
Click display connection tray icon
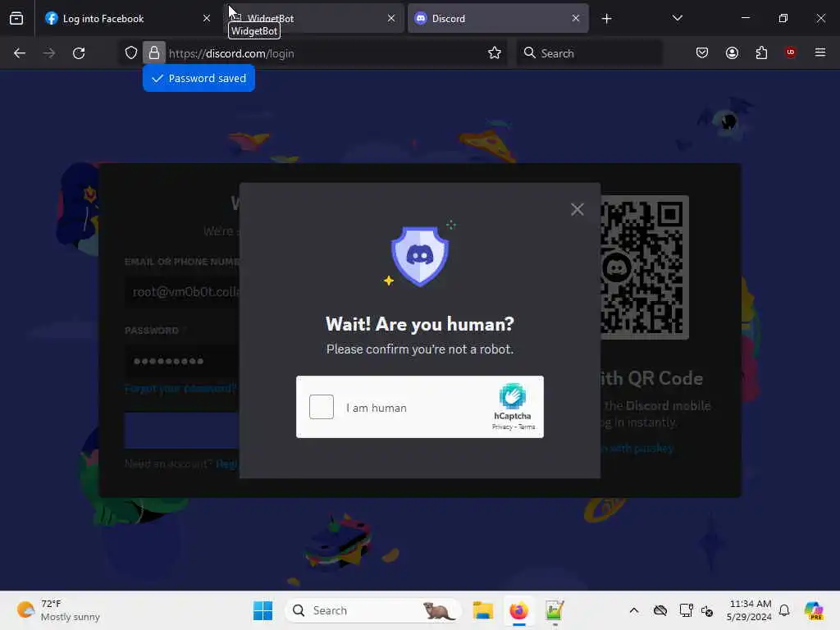(x=687, y=610)
